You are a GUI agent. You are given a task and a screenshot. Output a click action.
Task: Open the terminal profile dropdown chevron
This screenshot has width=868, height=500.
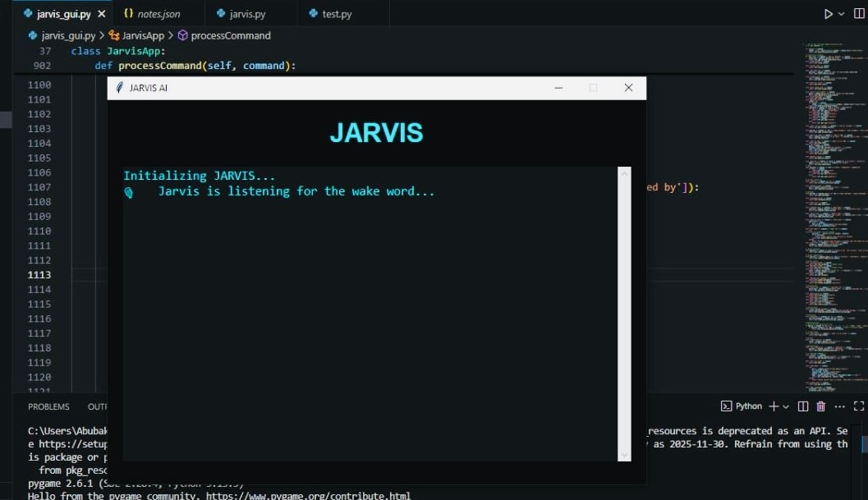785,406
